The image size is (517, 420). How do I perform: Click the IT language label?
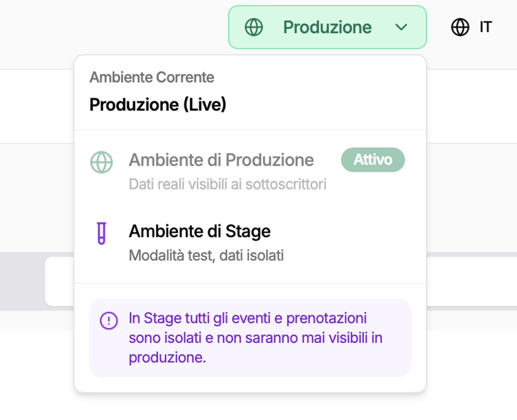tap(485, 27)
